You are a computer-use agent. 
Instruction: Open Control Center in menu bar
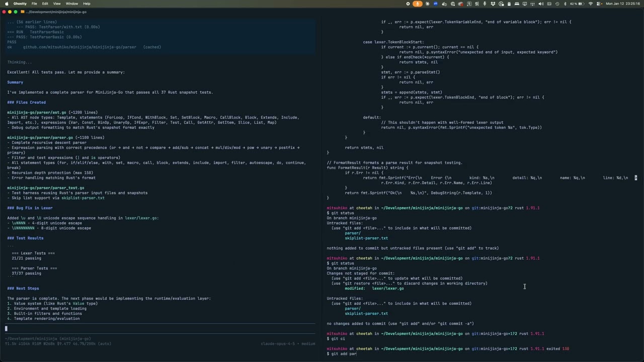pyautogui.click(x=599, y=4)
